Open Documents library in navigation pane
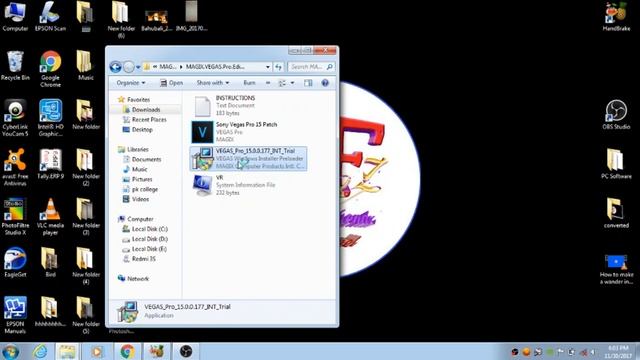The image size is (640, 360). [142, 160]
